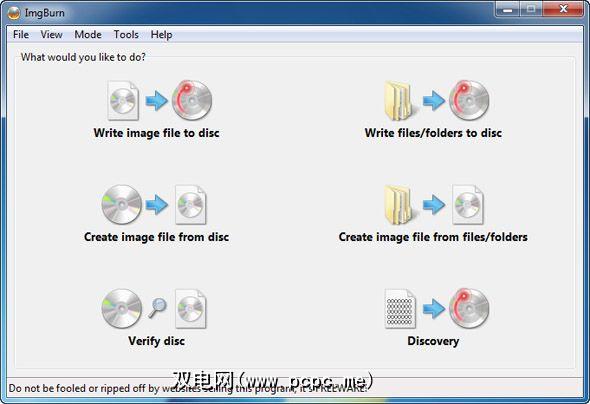590x404 pixels.
Task: Click the 'Create image file from disc' text
Action: [157, 237]
